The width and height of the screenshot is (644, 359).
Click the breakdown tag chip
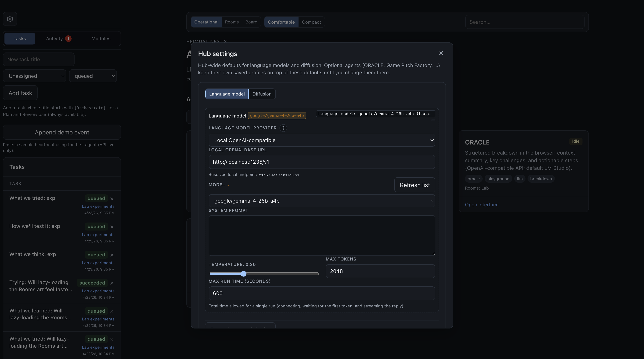pos(541,179)
